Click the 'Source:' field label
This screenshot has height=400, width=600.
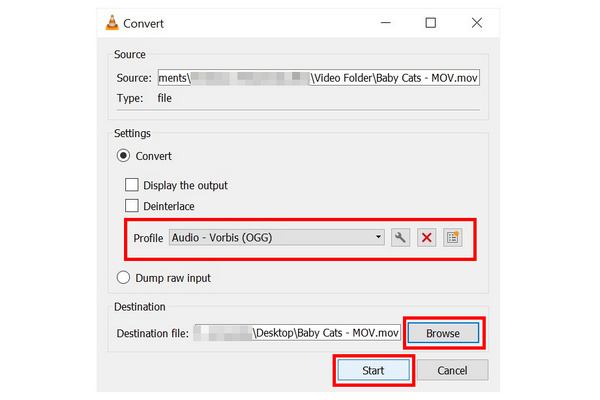point(134,78)
